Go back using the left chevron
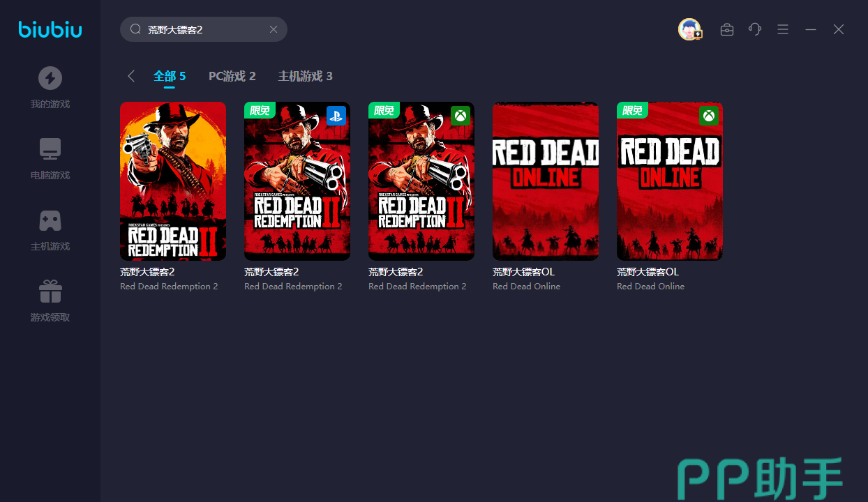Viewport: 868px width, 502px height. [131, 76]
